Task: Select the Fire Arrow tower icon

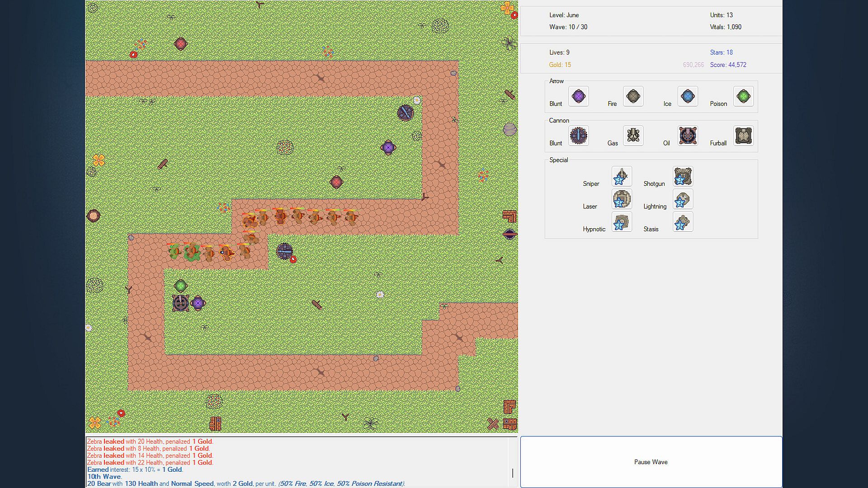Action: click(x=633, y=96)
